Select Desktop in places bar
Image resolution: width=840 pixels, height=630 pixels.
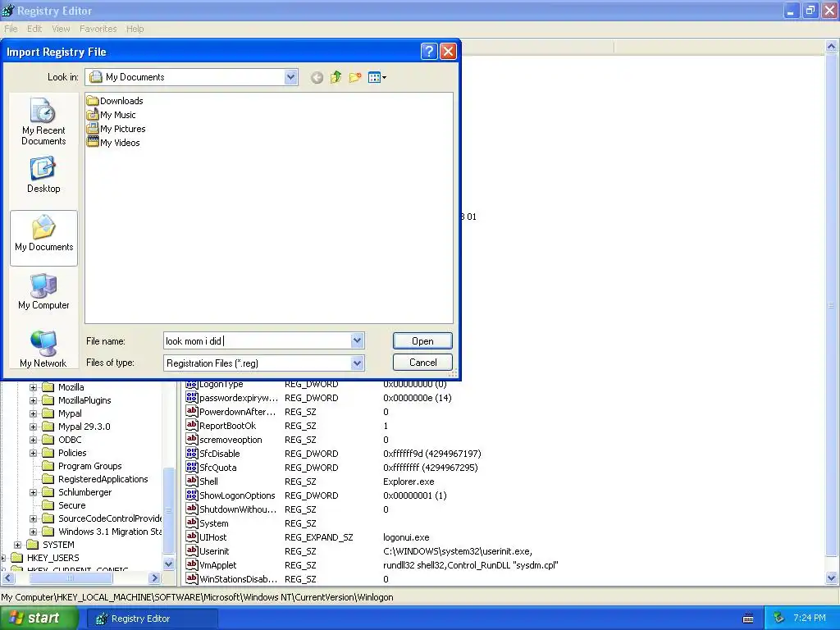(x=43, y=175)
